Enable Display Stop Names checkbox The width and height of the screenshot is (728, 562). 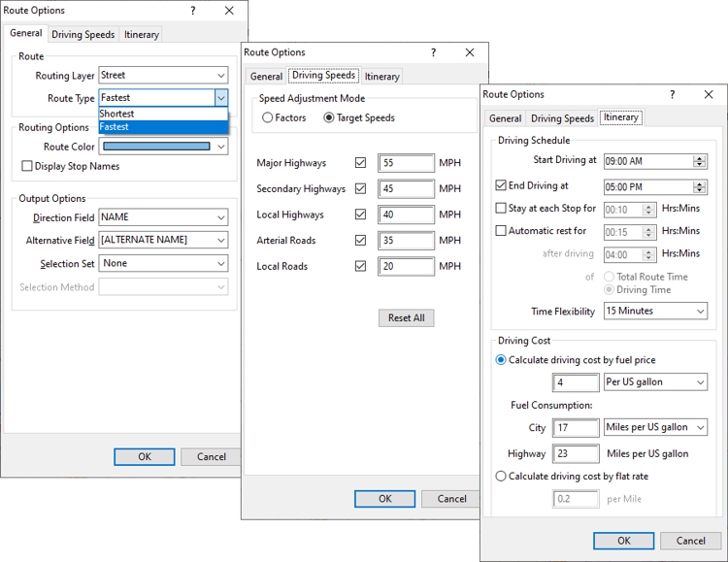coord(27,167)
